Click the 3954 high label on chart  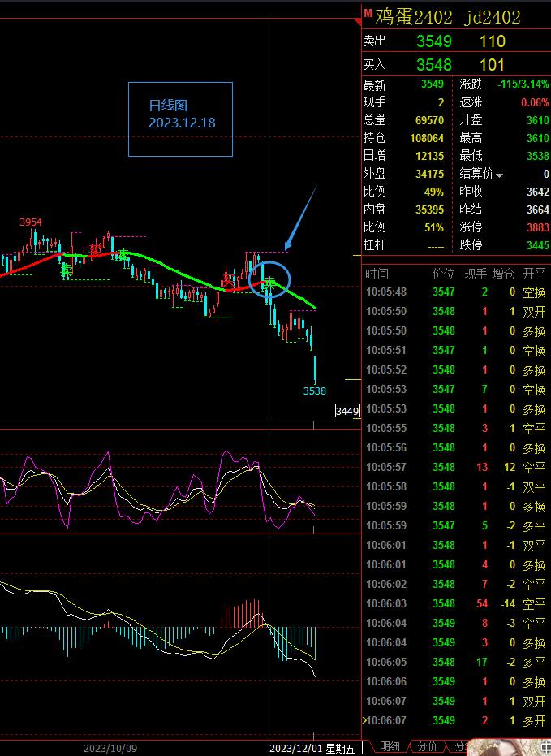pyautogui.click(x=31, y=222)
